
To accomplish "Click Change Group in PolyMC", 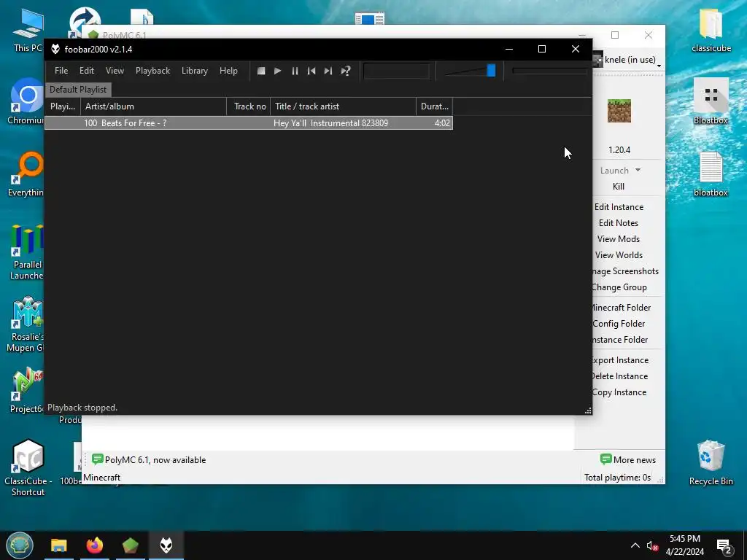I will [x=620, y=287].
